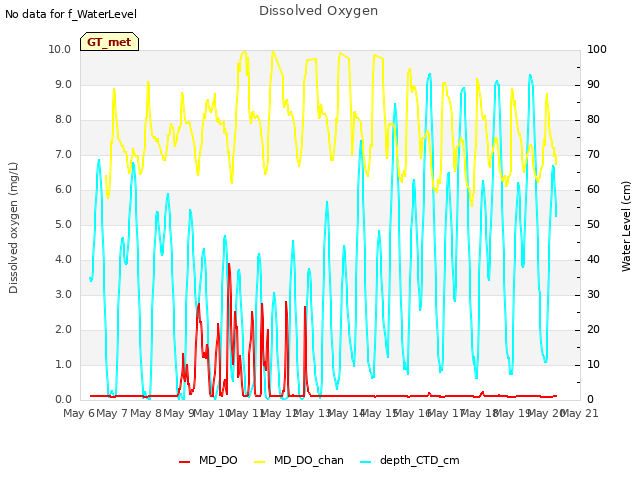Click the 10.0 left axis tick label
Image resolution: width=640 pixels, height=480 pixels.
(60, 49)
